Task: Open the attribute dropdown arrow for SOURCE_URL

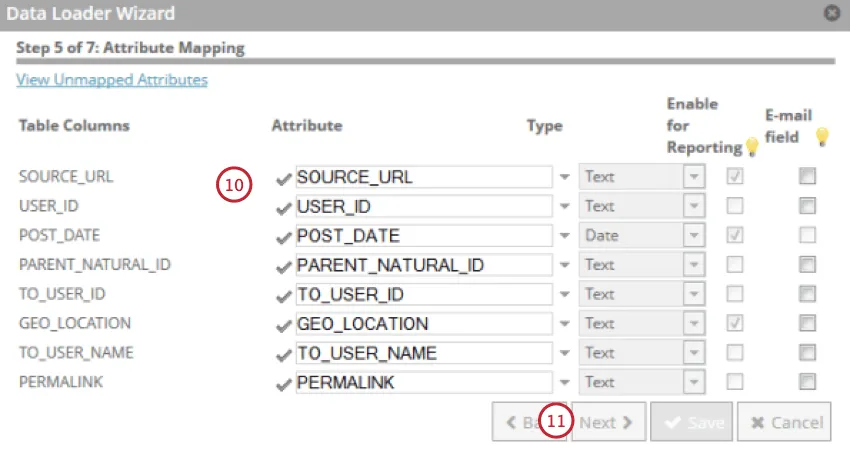Action: (x=564, y=177)
